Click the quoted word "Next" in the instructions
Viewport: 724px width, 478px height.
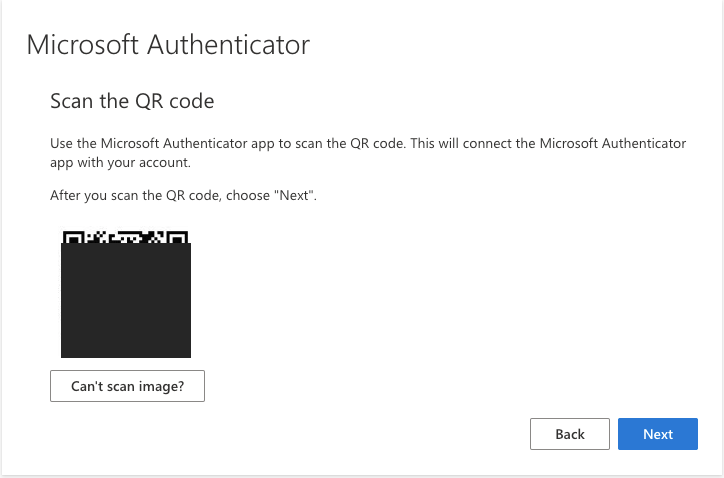coord(294,195)
